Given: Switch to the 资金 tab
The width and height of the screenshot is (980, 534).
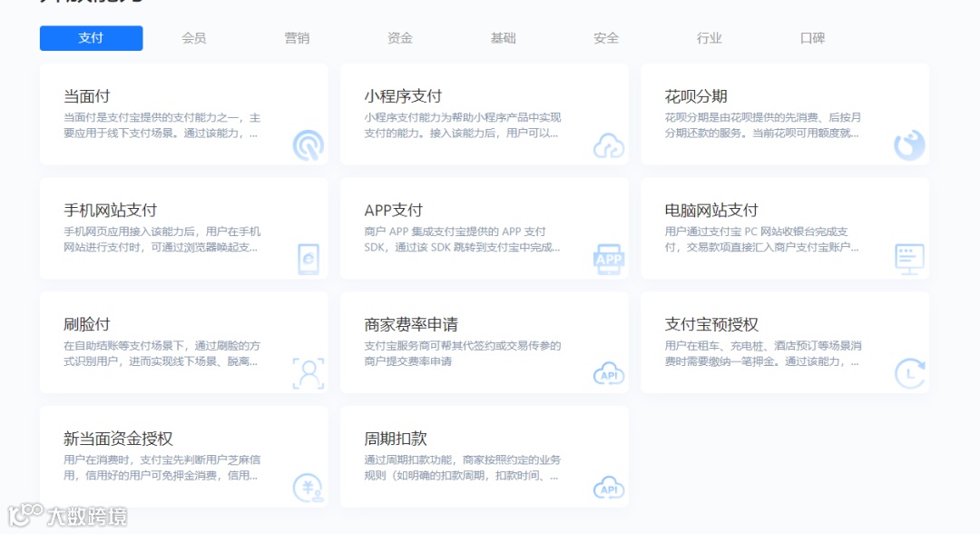Looking at the screenshot, I should pos(400,38).
